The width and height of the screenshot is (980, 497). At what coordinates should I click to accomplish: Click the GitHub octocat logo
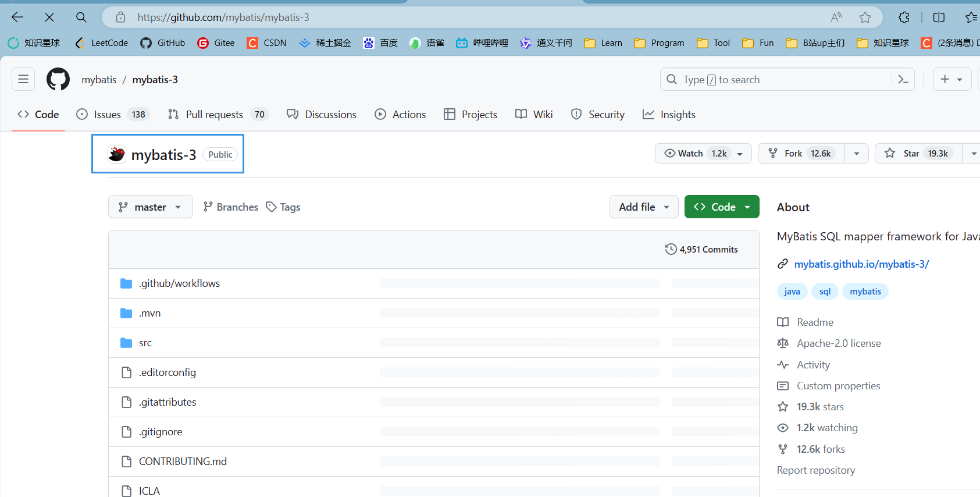(x=58, y=79)
